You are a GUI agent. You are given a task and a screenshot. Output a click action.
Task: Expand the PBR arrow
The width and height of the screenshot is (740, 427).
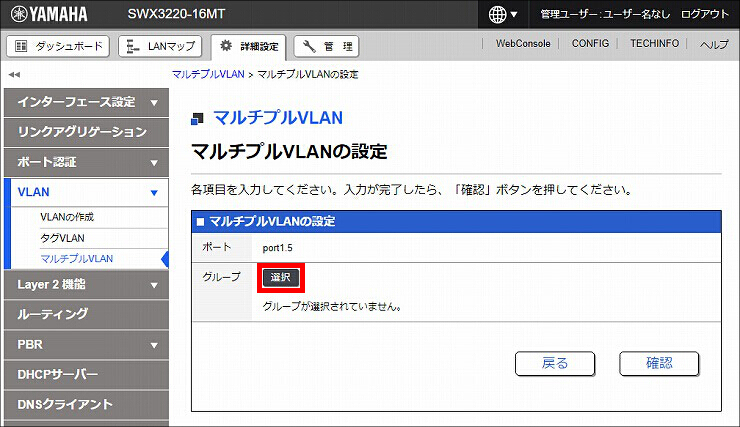pos(154,345)
